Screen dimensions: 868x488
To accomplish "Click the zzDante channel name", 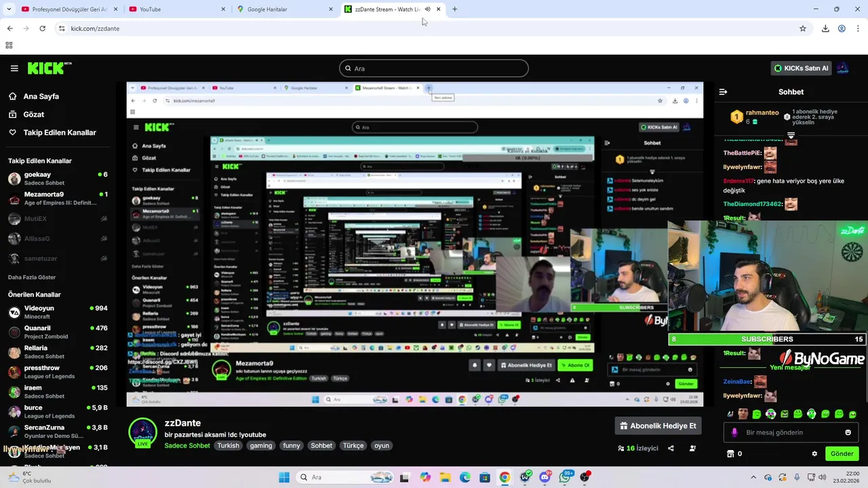I will 183,423.
